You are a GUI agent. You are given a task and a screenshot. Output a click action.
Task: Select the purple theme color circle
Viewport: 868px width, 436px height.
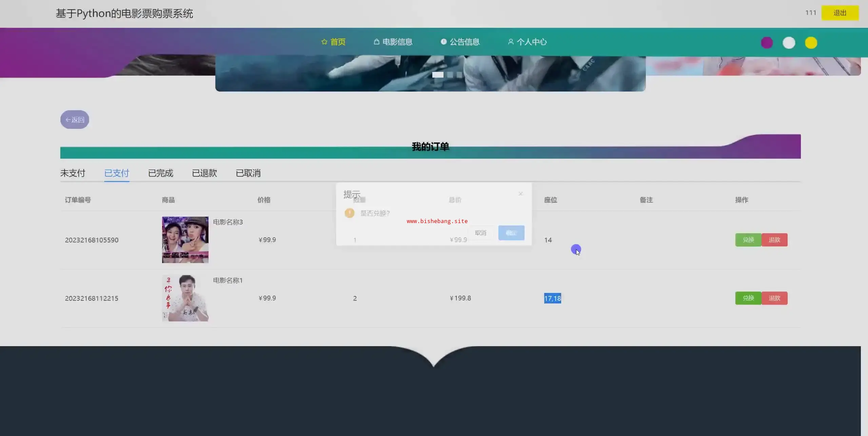point(767,43)
